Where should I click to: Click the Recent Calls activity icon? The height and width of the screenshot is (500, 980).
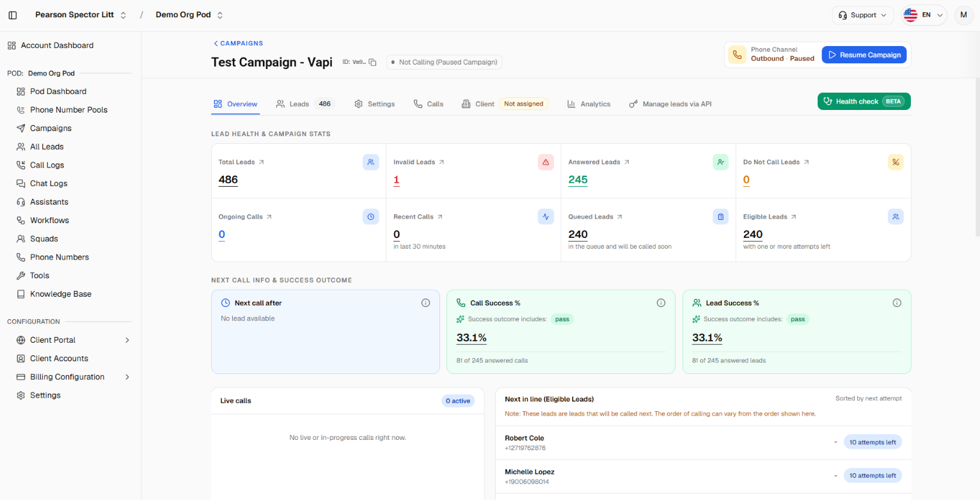click(546, 217)
